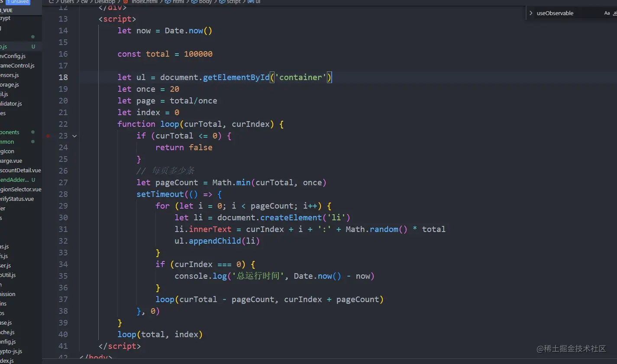Collapse the code fold arrow at line 23
Screen dimensions: 617x364
pyautogui.click(x=74, y=136)
